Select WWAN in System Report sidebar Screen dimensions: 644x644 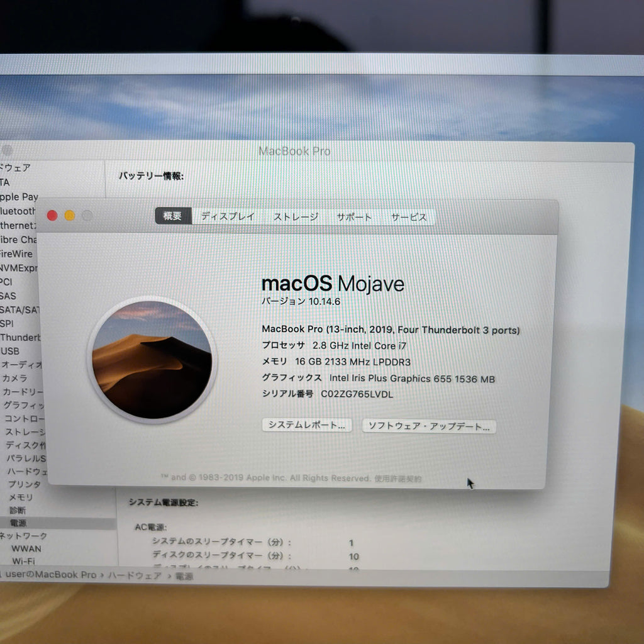[x=26, y=548]
